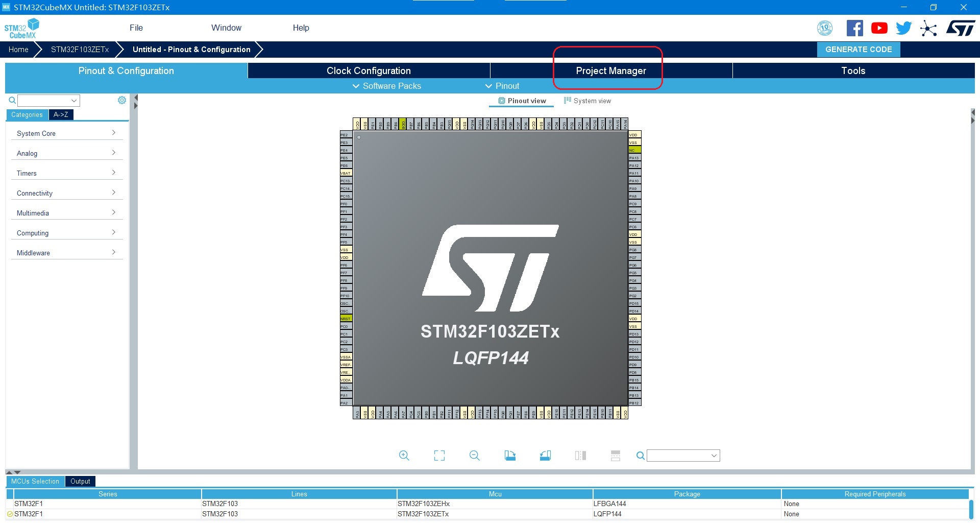The image size is (980, 526).
Task: Fit the chip view to screen
Action: (x=439, y=456)
